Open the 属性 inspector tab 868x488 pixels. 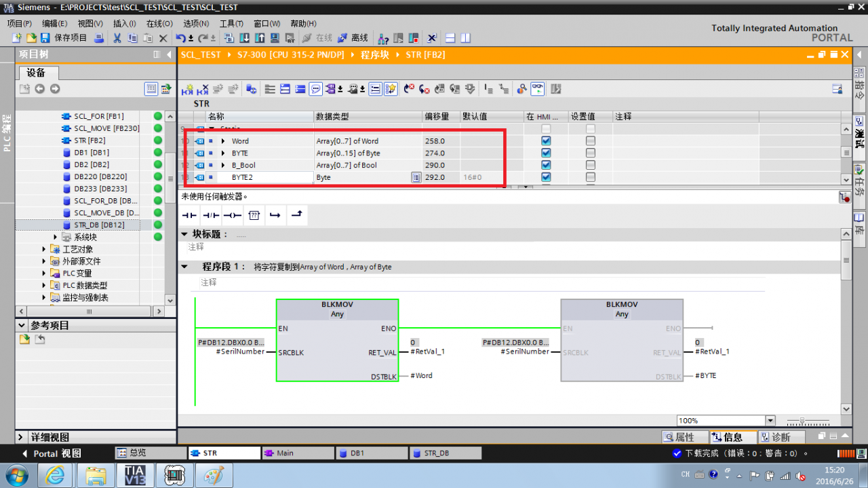coord(684,437)
